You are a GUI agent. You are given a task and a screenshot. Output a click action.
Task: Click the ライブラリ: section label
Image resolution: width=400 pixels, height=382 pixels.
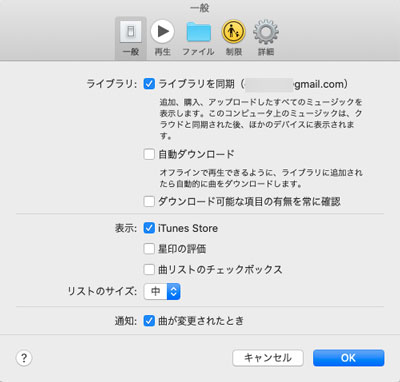point(112,84)
